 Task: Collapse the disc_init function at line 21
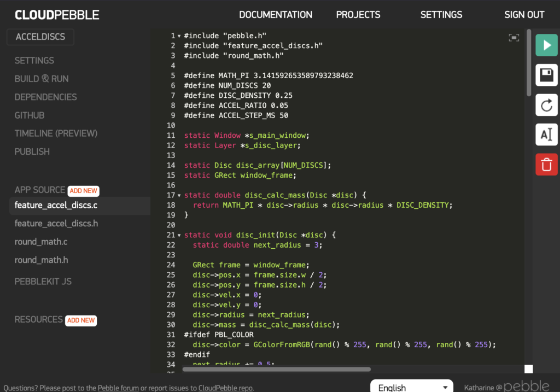coord(179,236)
